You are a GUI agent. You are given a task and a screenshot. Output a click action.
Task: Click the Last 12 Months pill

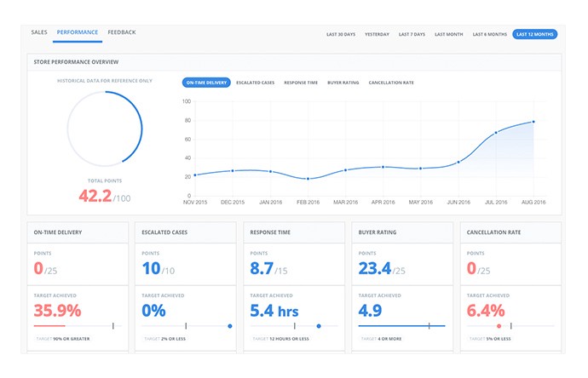535,34
